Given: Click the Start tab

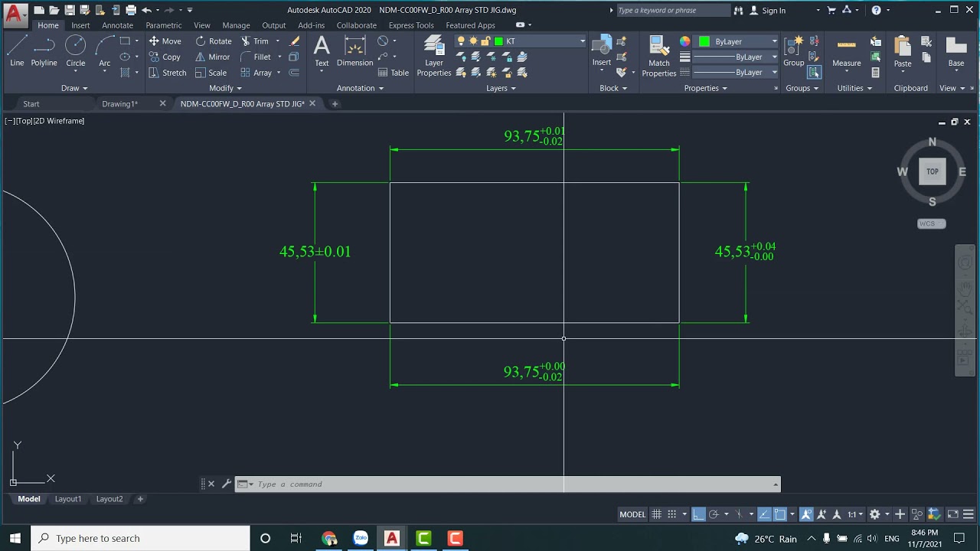Looking at the screenshot, I should (31, 104).
